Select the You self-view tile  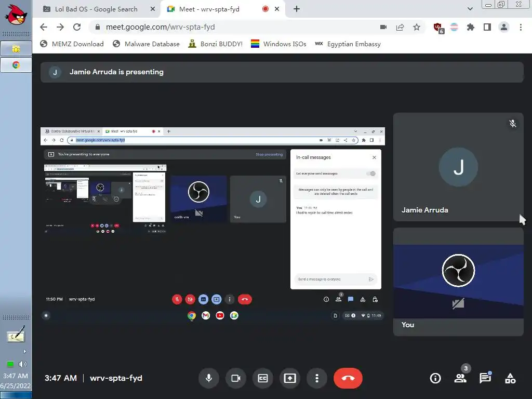(x=458, y=282)
